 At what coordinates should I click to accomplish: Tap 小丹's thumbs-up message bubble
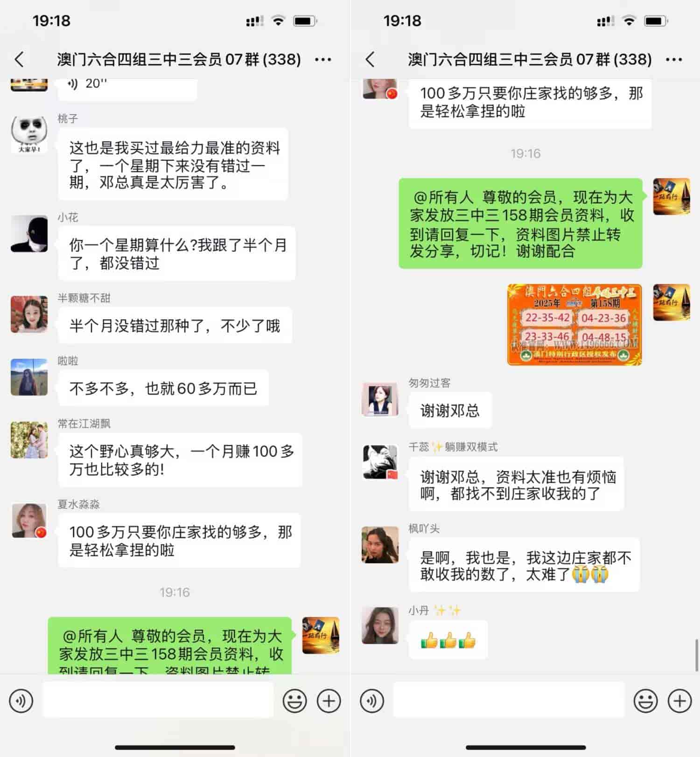(x=448, y=640)
